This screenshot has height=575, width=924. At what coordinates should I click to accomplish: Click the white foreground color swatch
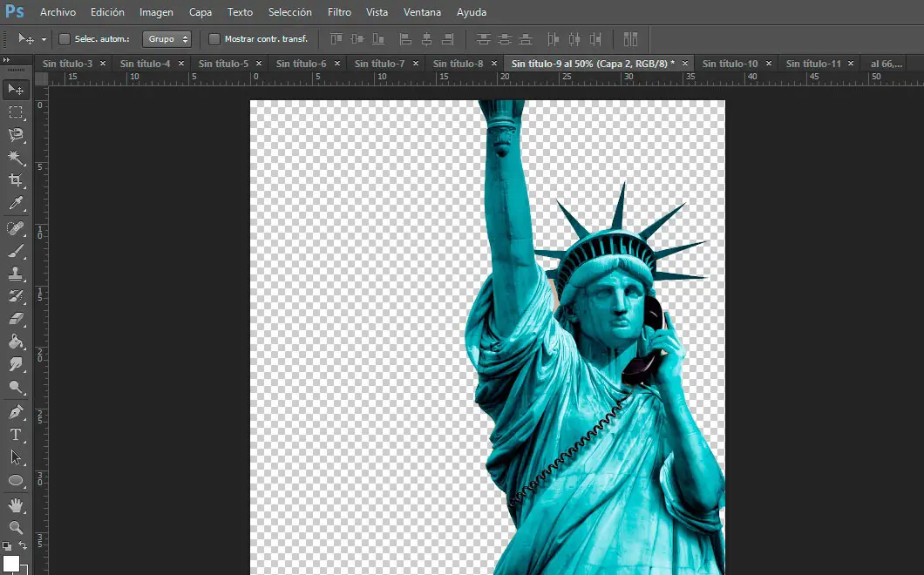[x=10, y=563]
